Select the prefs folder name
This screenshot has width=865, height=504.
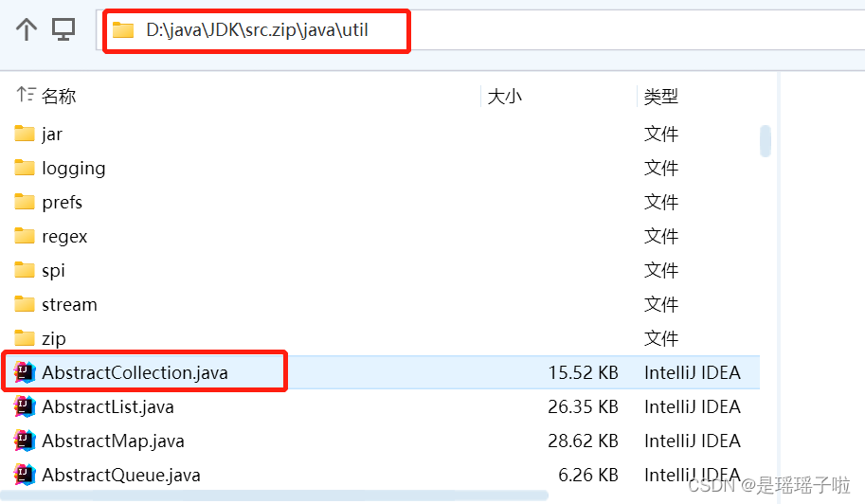point(62,203)
